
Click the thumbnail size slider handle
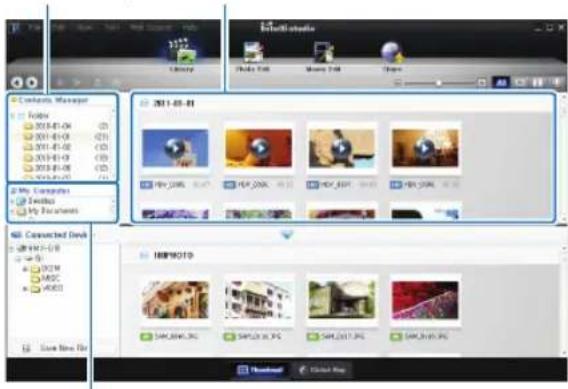point(439,83)
